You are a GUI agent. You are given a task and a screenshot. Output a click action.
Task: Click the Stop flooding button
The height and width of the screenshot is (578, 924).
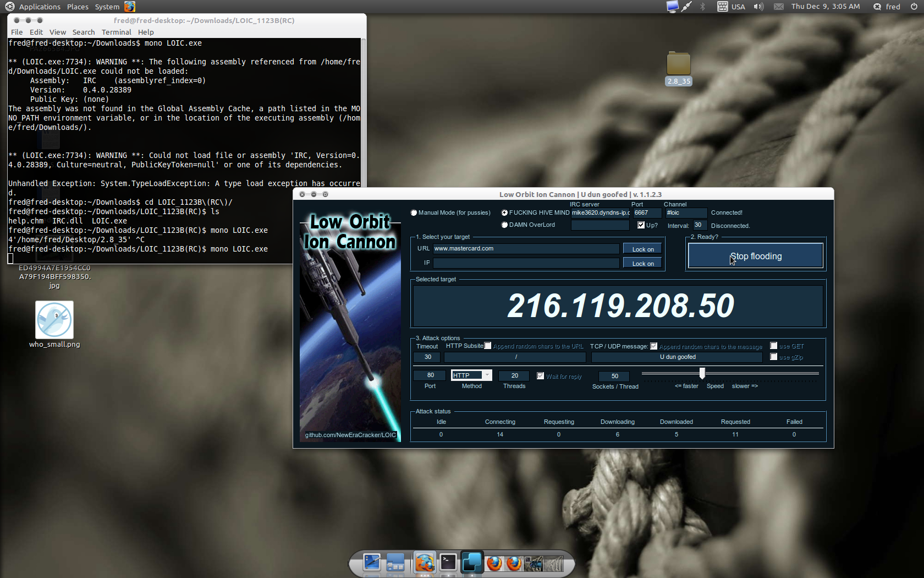coord(756,256)
